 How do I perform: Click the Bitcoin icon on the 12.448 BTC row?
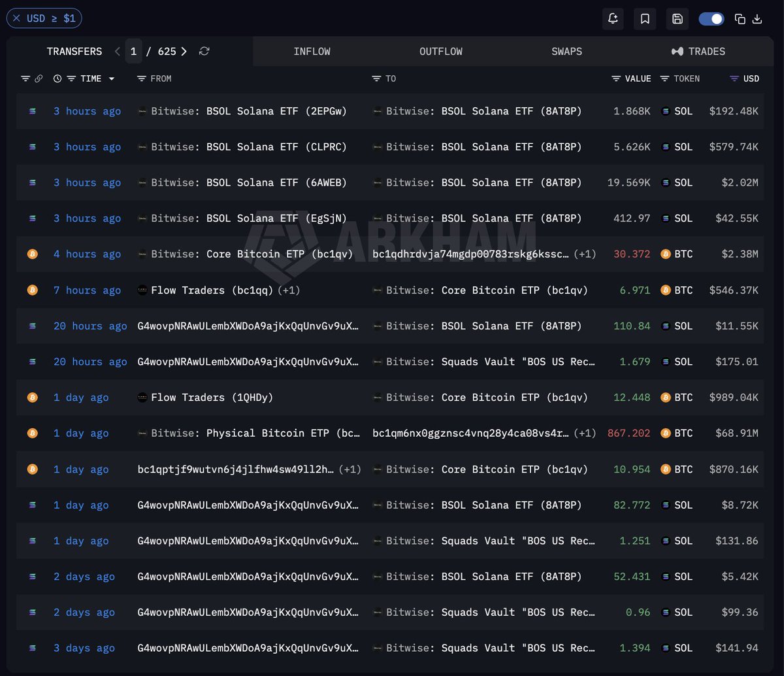point(33,397)
